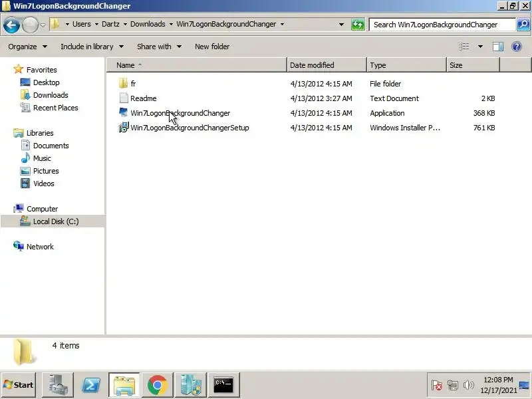532x399 pixels.
Task: Open the Documents library
Action: click(x=51, y=146)
